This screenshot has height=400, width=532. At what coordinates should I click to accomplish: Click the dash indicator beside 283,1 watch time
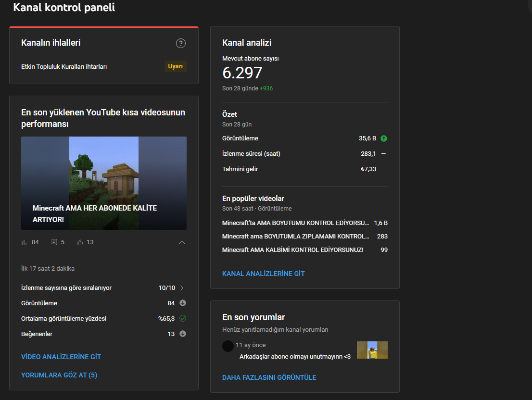coord(383,153)
